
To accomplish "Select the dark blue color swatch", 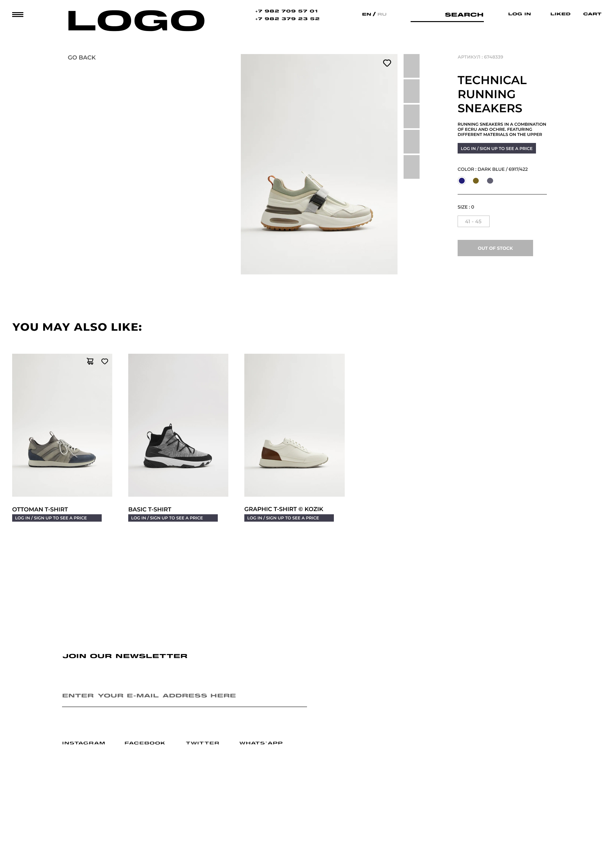I will (x=462, y=181).
